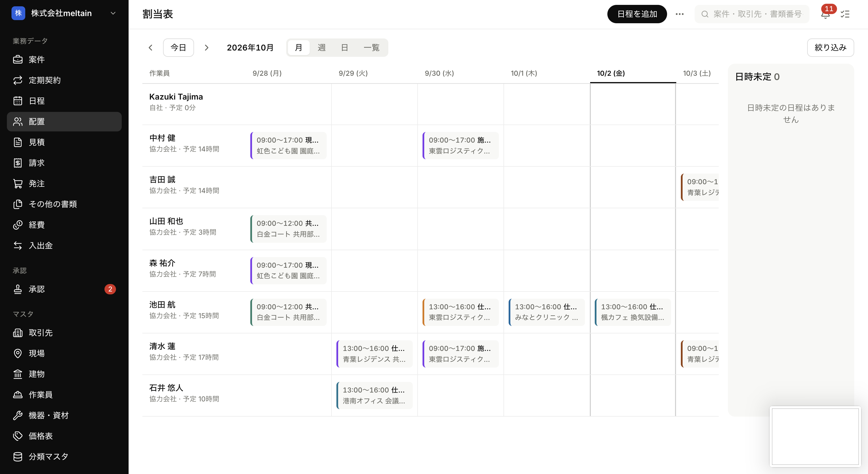Open 発注 orders section
The height and width of the screenshot is (474, 868).
[64, 184]
